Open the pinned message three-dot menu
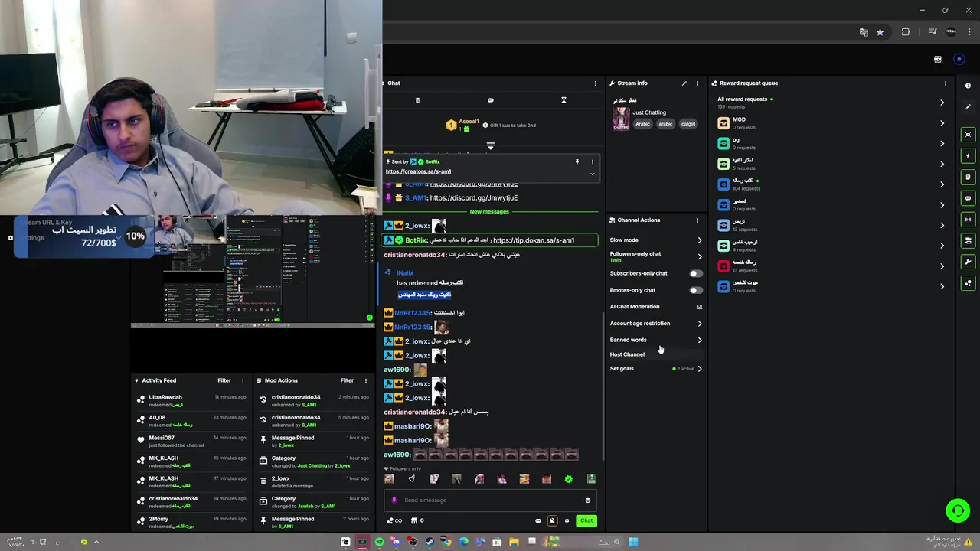Screen dimensions: 980x551 (x=592, y=162)
